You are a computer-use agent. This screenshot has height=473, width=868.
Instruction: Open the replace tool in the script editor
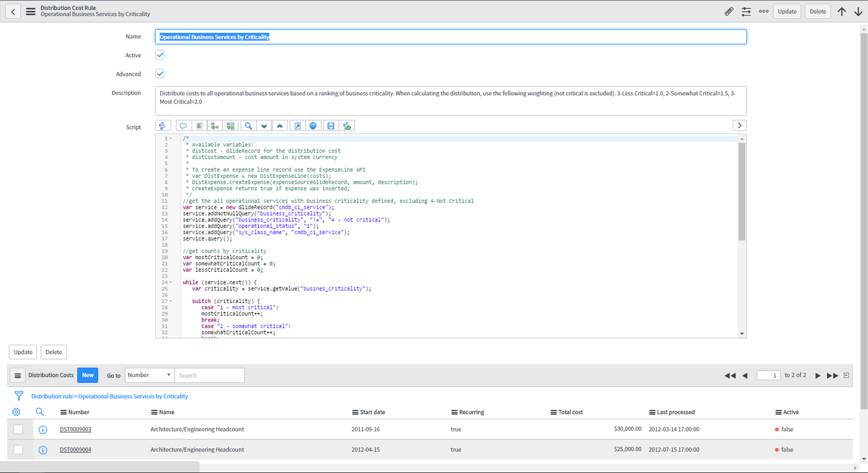pyautogui.click(x=214, y=125)
